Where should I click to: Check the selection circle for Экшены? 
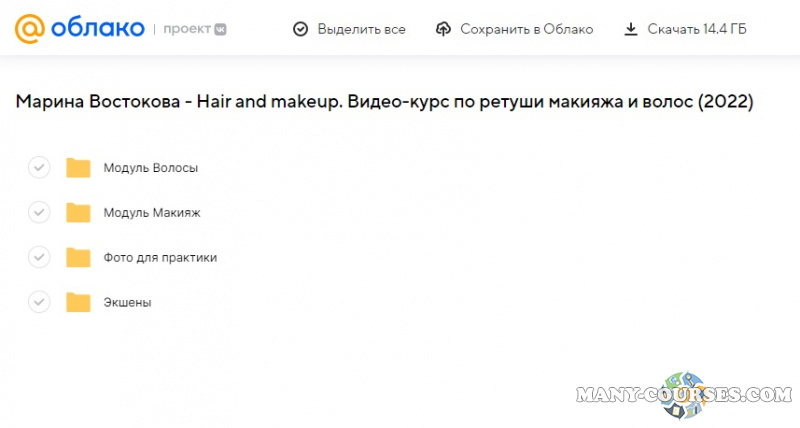[39, 302]
